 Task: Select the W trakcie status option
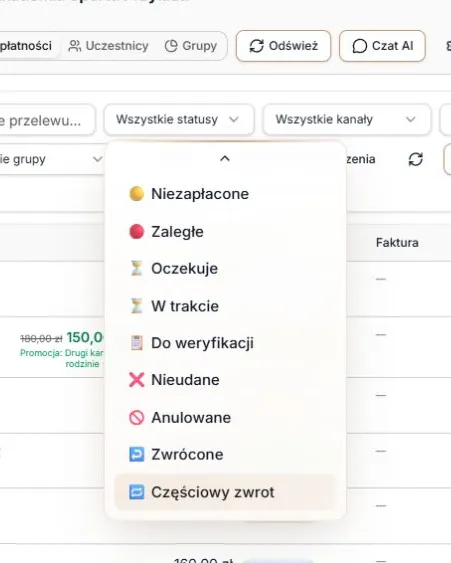225,306
